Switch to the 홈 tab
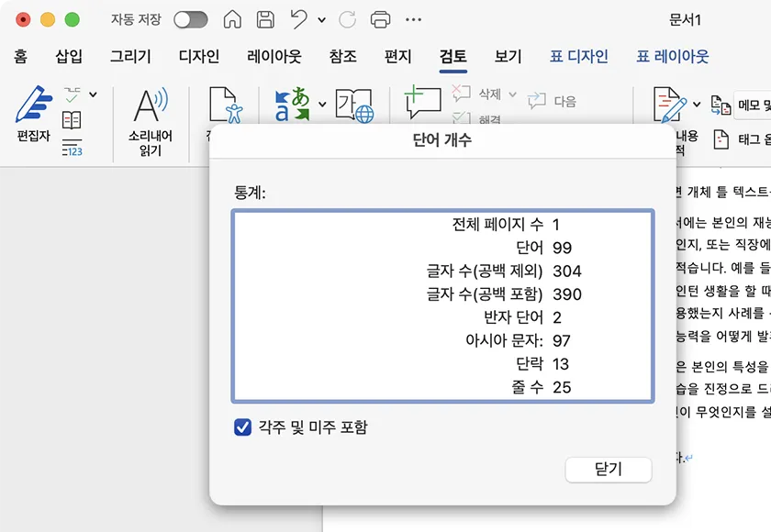This screenshot has width=771, height=532. tap(20, 57)
